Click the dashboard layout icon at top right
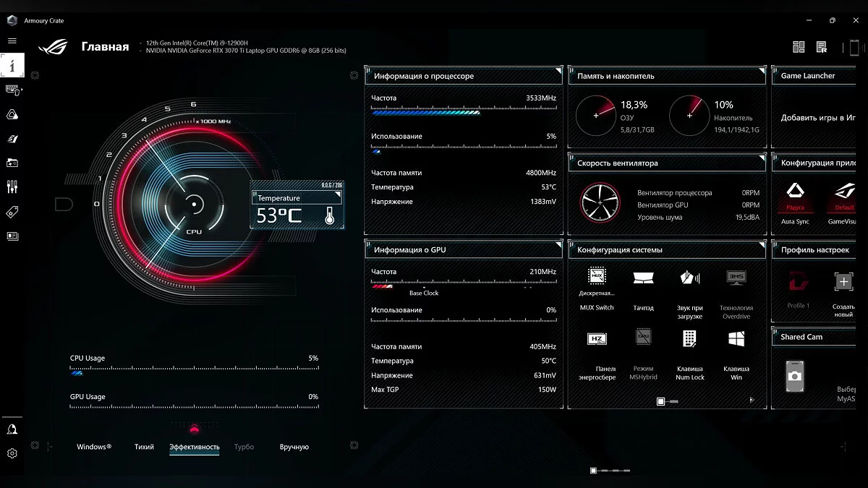This screenshot has height=488, width=868. click(x=799, y=47)
